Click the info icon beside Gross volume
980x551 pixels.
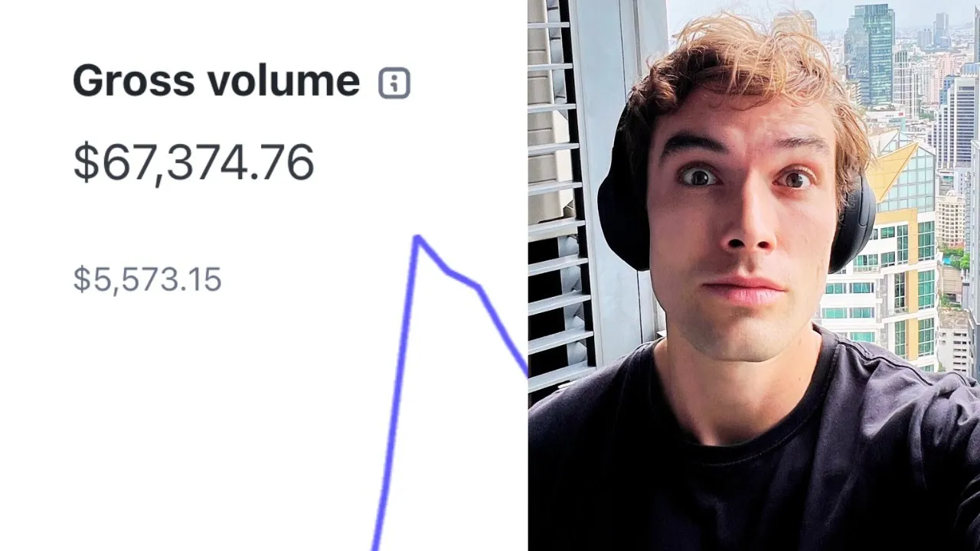click(x=394, y=83)
